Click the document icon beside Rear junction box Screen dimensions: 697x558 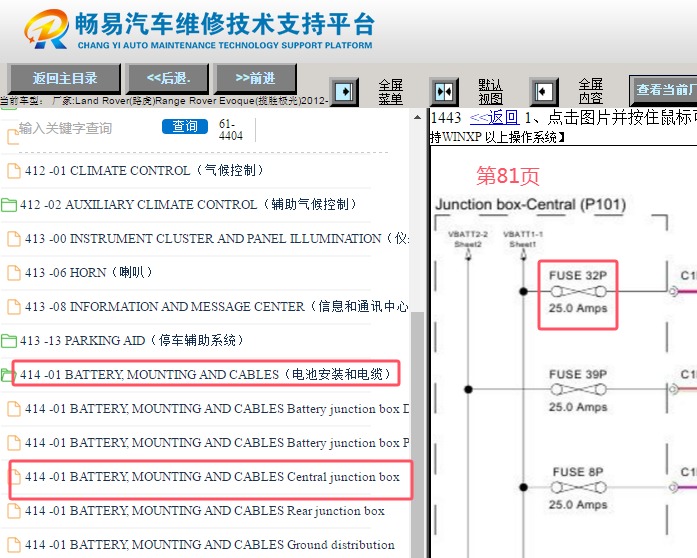(14, 511)
